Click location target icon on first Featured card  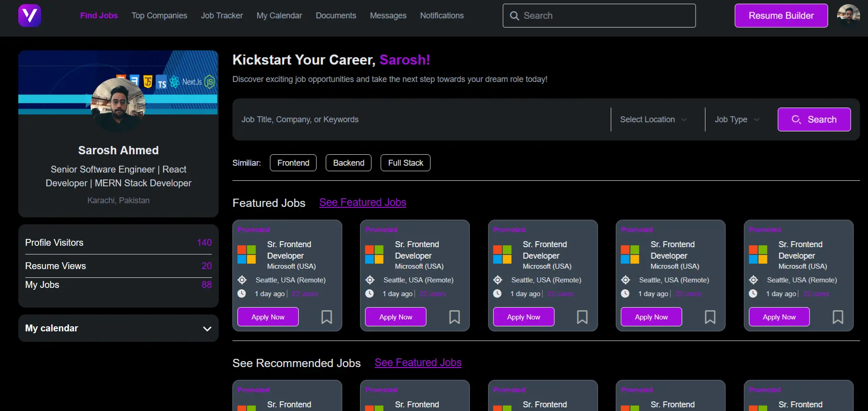[242, 280]
